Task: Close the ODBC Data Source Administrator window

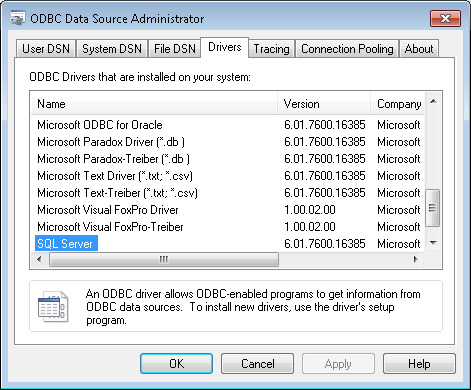Action: 445,18
